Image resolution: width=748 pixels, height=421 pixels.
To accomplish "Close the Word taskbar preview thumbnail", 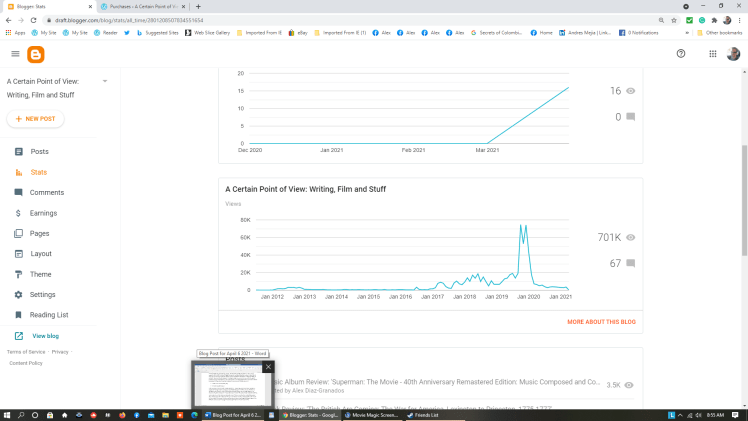I will [268, 367].
